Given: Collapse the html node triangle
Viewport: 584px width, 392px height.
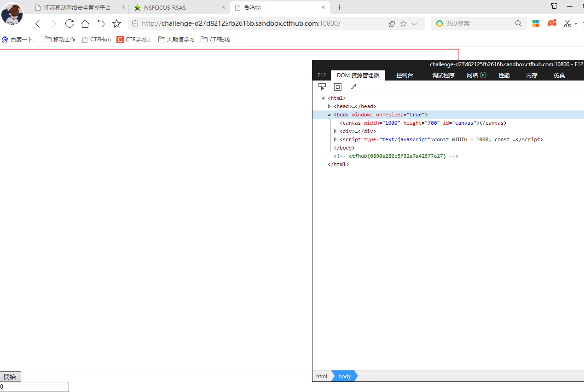Looking at the screenshot, I should 323,98.
